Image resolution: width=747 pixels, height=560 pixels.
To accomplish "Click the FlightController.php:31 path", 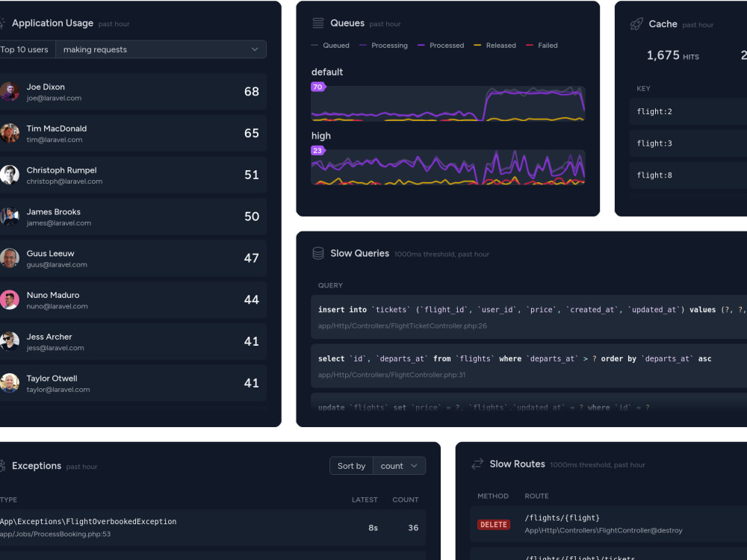I will point(391,375).
